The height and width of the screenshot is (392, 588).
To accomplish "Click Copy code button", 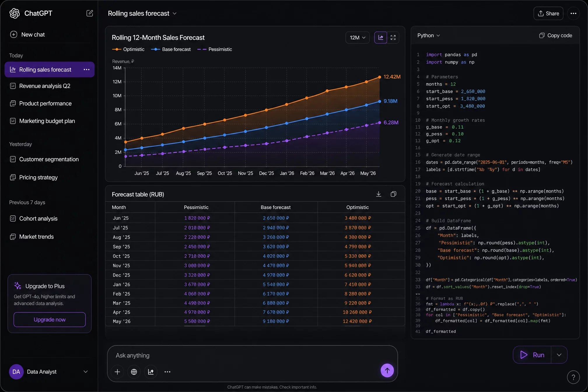I will (x=556, y=35).
